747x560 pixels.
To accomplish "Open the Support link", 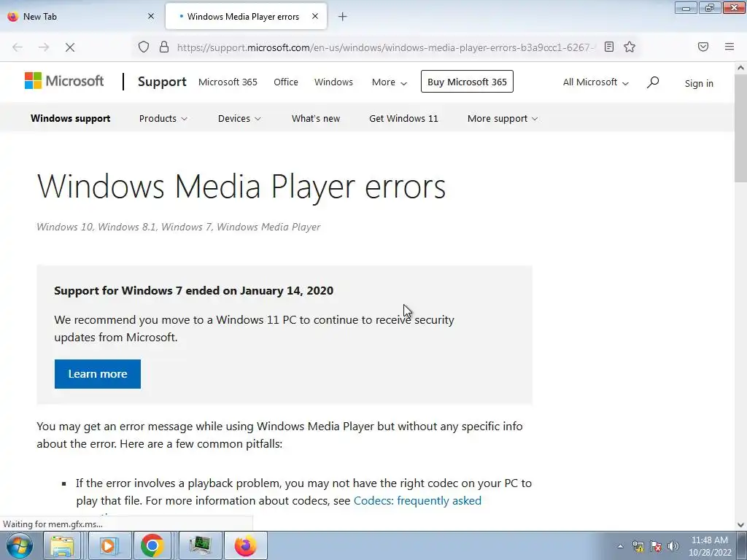I will pyautogui.click(x=162, y=82).
